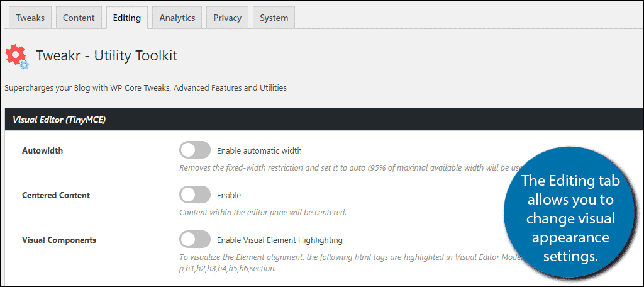Enable the Autowidth toggle switch
Image resolution: width=644 pixels, height=287 pixels.
point(195,150)
